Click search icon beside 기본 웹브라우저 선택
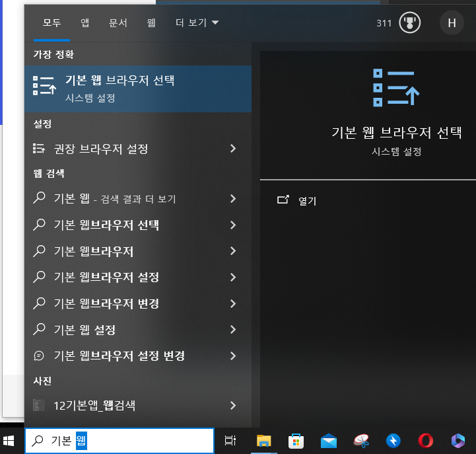The width and height of the screenshot is (476, 454). 39,225
